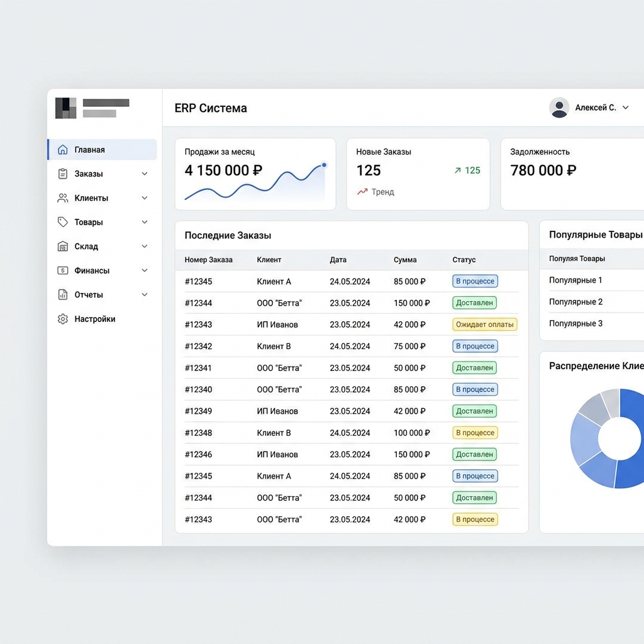Click the money icon beside Финансы

coord(62,270)
